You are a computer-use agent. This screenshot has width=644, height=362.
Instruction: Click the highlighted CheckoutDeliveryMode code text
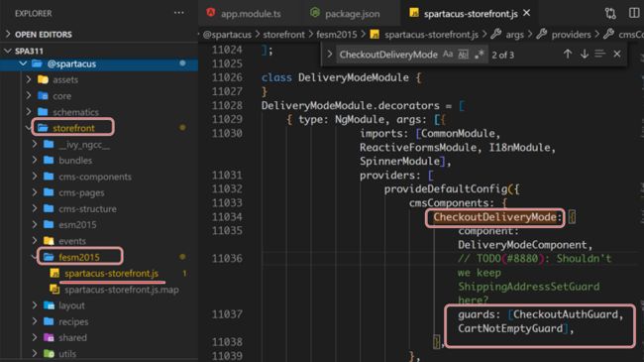point(495,217)
